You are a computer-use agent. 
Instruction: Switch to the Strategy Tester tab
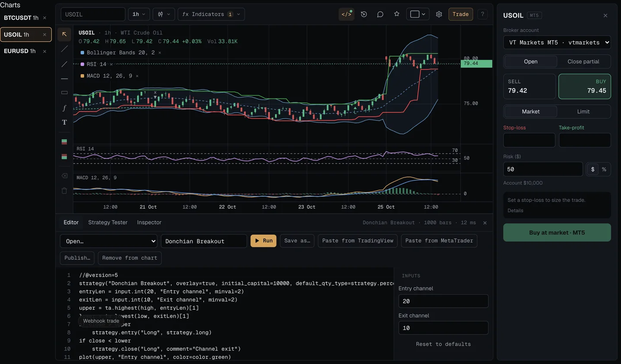click(108, 223)
